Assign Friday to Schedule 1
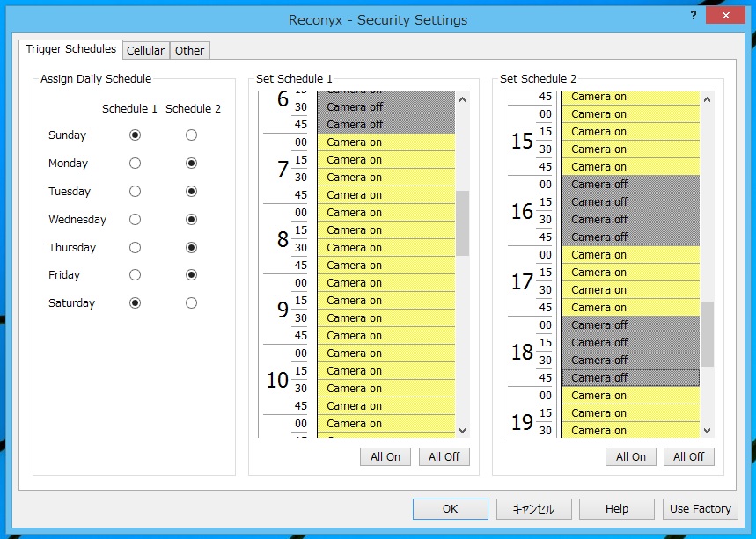The height and width of the screenshot is (539, 756). [x=135, y=275]
